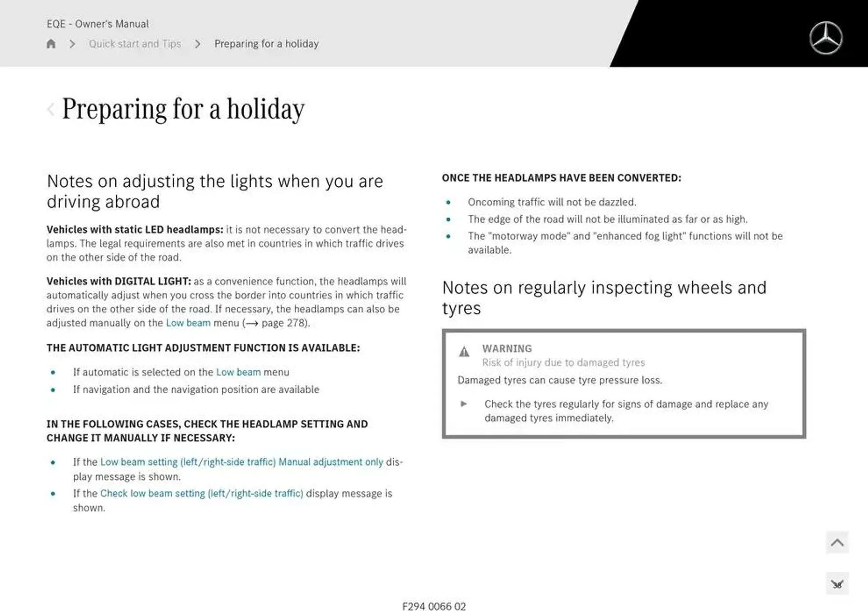The height and width of the screenshot is (614, 868).
Task: Click chevron before Preparing for a holiday title
Action: pyautogui.click(x=51, y=109)
